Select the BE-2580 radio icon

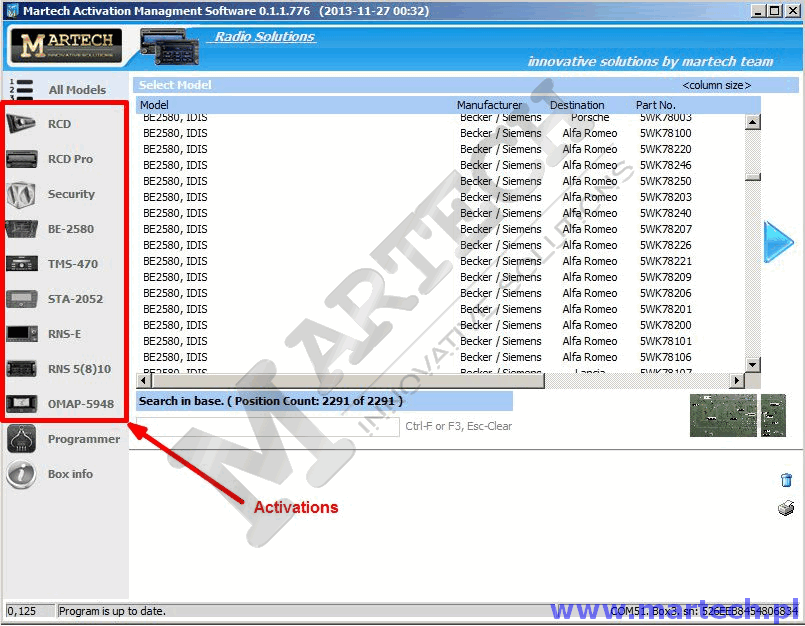coord(22,229)
